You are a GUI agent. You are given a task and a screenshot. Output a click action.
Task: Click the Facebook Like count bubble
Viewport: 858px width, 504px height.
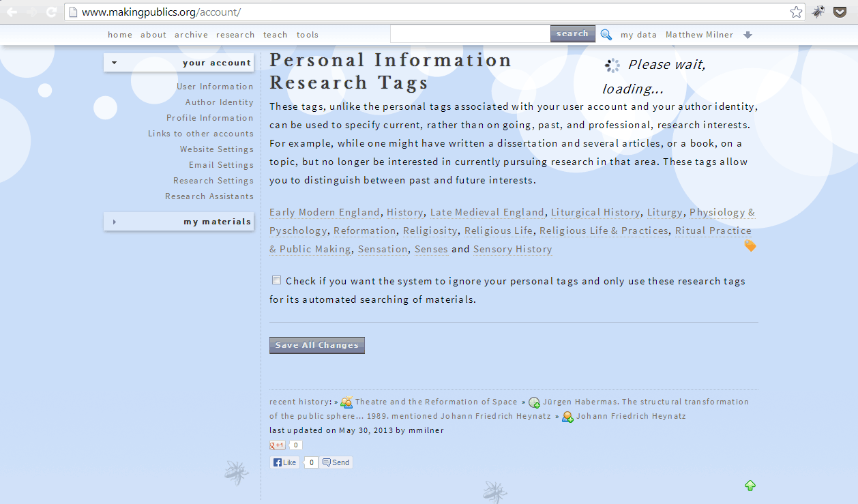311,462
